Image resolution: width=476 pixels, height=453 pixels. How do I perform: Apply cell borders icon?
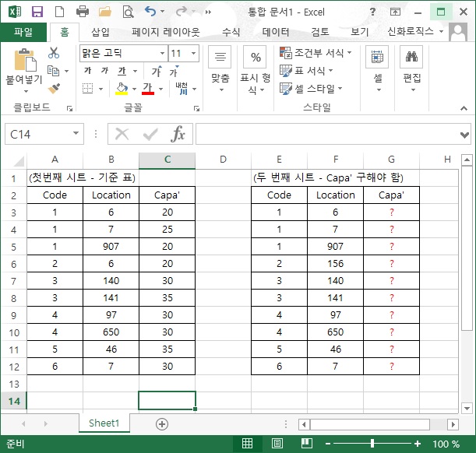coord(88,89)
